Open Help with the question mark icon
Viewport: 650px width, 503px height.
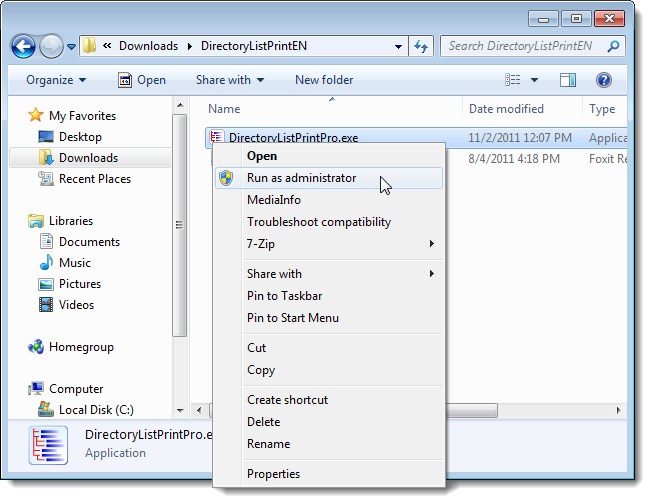(x=604, y=80)
